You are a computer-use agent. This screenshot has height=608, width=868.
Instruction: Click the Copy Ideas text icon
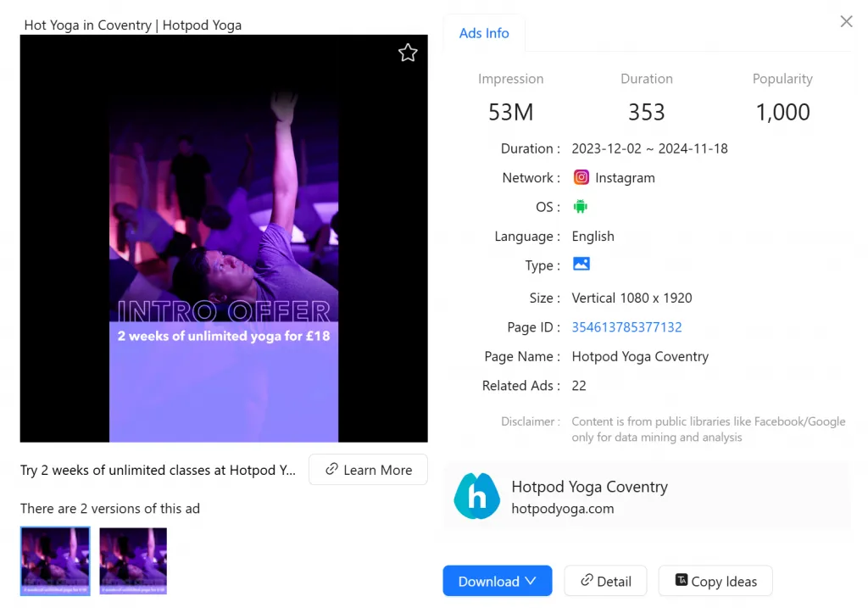pos(681,581)
